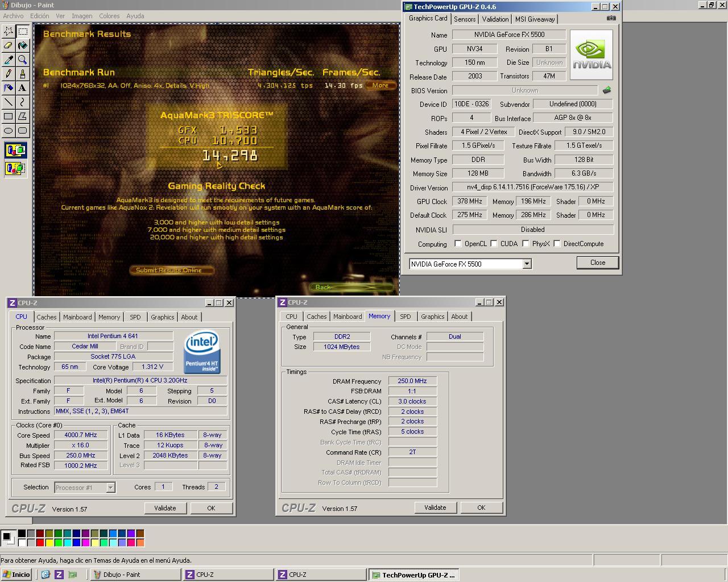Click the GPU-Z camera screenshot icon

pos(611,18)
